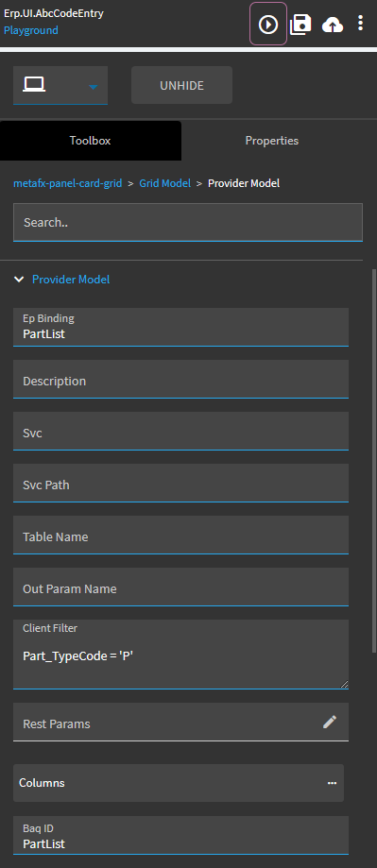The width and height of the screenshot is (377, 868).
Task: Go to metafx-panel-card-grid breadcrumb
Action: coord(67,183)
